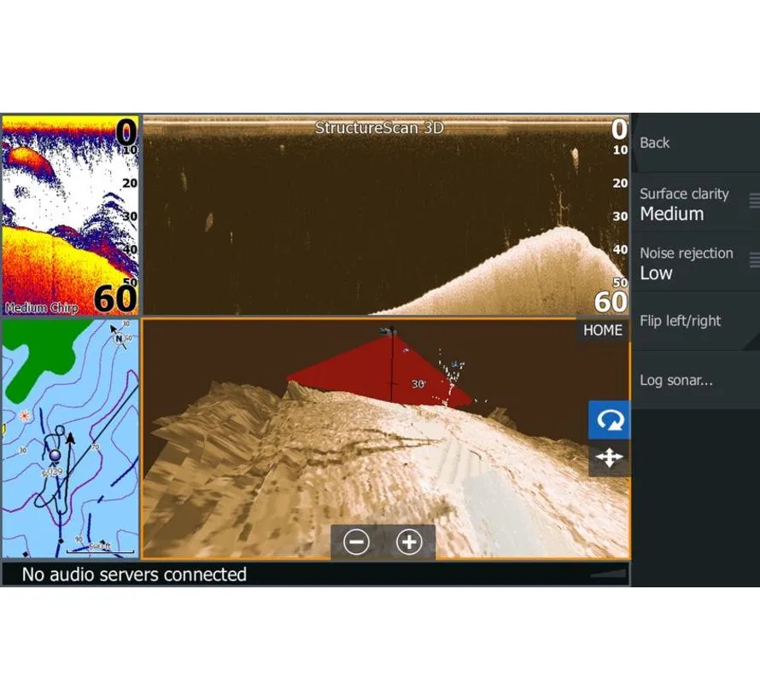This screenshot has width=760, height=700.
Task: Click the 30 depth label in 3D view
Action: (x=418, y=384)
